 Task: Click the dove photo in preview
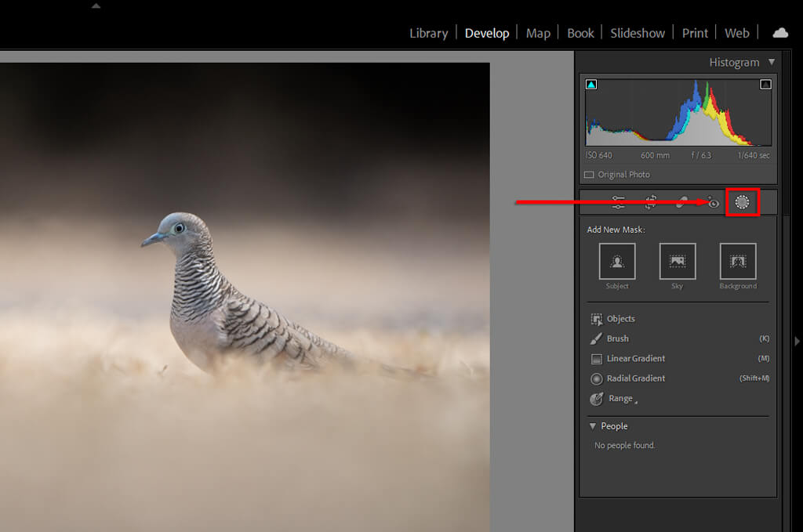[x=235, y=298]
